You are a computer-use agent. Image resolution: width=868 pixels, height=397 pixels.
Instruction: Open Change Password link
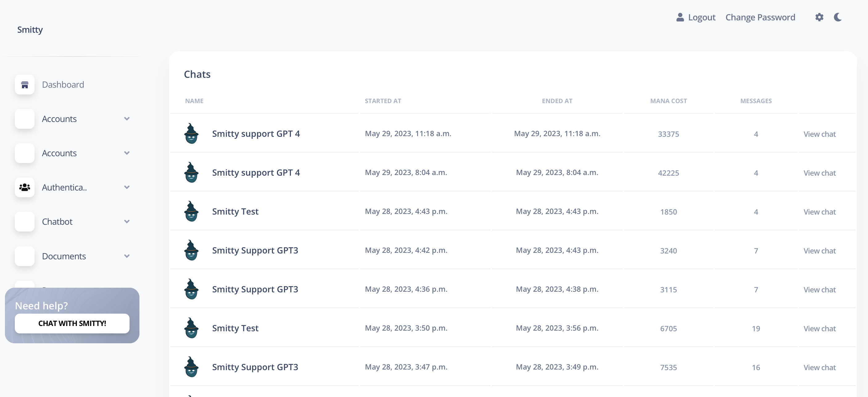pos(760,17)
